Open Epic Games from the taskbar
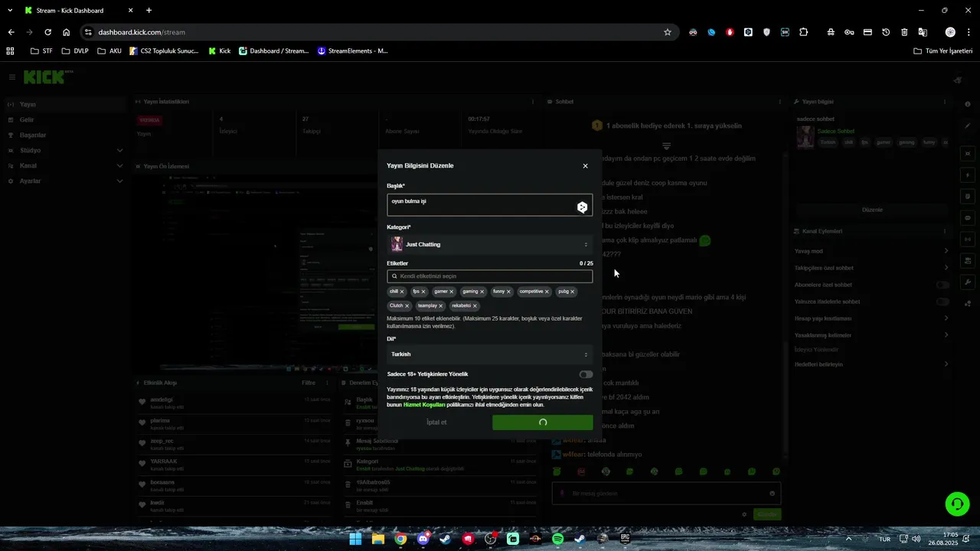Viewport: 980px width, 551px height. [x=626, y=539]
